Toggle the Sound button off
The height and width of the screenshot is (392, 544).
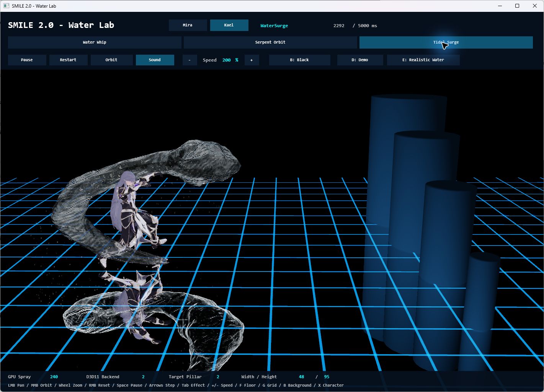155,60
